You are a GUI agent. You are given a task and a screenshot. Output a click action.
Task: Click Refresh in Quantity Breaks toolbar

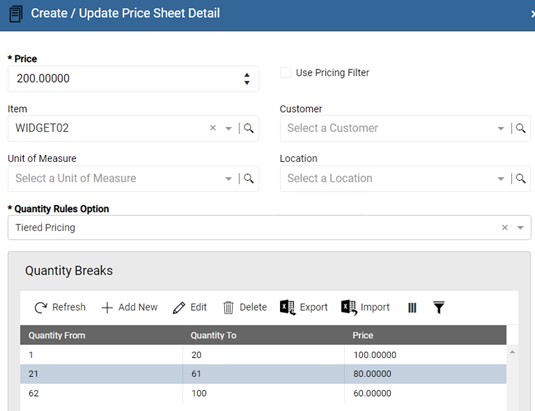(x=60, y=307)
